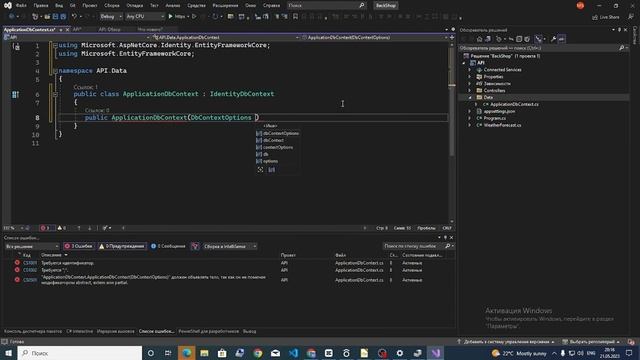Click the Visual Studio logo icon
This screenshot has width=640, height=360.
pos(7,5)
